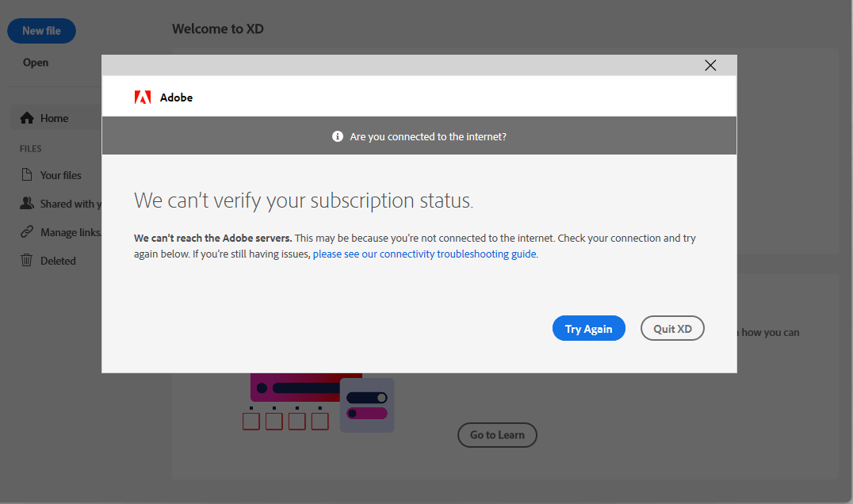Click the info icon beside the connection question
853x504 pixels.
(337, 136)
